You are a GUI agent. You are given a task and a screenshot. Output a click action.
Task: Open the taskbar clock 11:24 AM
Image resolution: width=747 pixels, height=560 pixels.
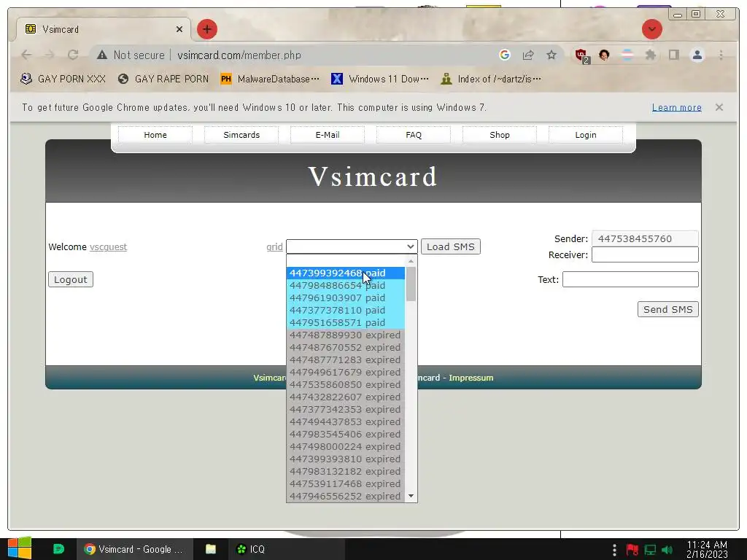707,549
